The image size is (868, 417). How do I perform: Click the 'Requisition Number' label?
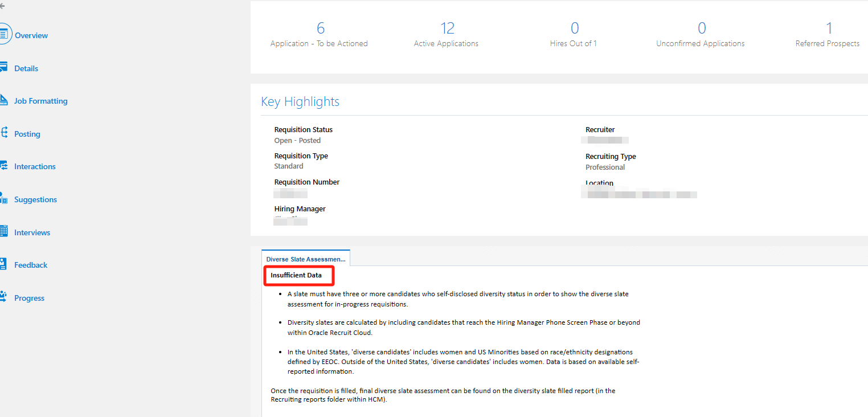click(x=307, y=182)
